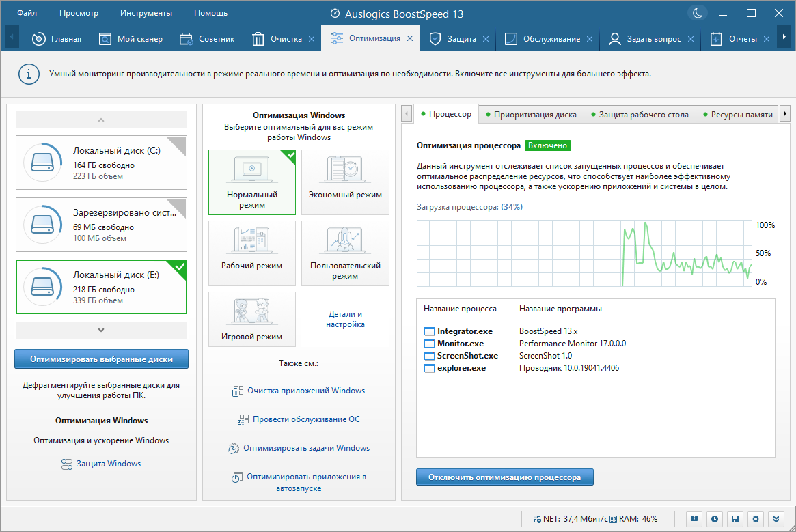Toggle selection of Локальный диск (C:)
The image size is (796, 532).
[102, 163]
